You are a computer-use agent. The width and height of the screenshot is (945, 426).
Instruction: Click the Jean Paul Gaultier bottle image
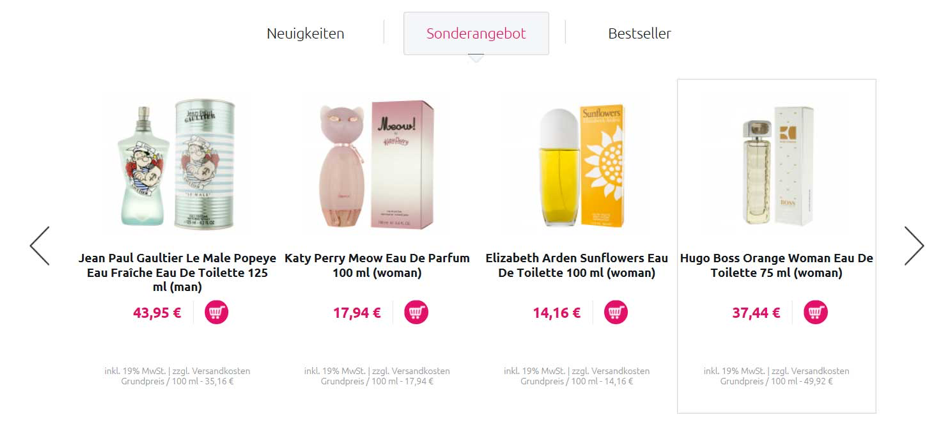(177, 164)
